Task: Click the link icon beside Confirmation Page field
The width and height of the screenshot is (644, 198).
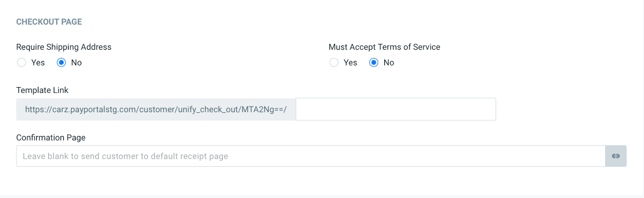Action: 615,156
